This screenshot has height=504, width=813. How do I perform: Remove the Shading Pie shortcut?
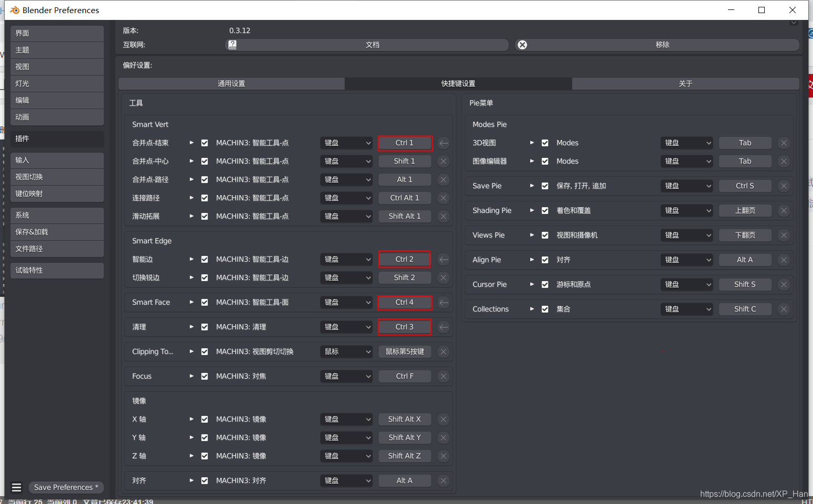pos(784,210)
